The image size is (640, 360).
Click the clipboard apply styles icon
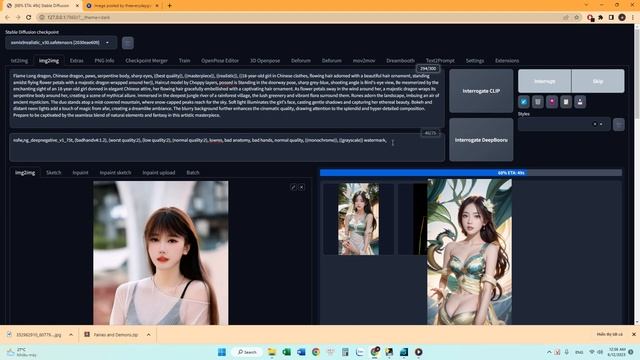(x=566, y=102)
